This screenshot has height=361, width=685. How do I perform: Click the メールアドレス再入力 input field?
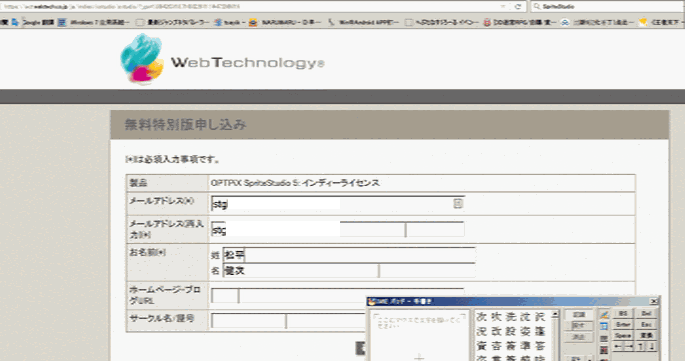pyautogui.click(x=337, y=229)
